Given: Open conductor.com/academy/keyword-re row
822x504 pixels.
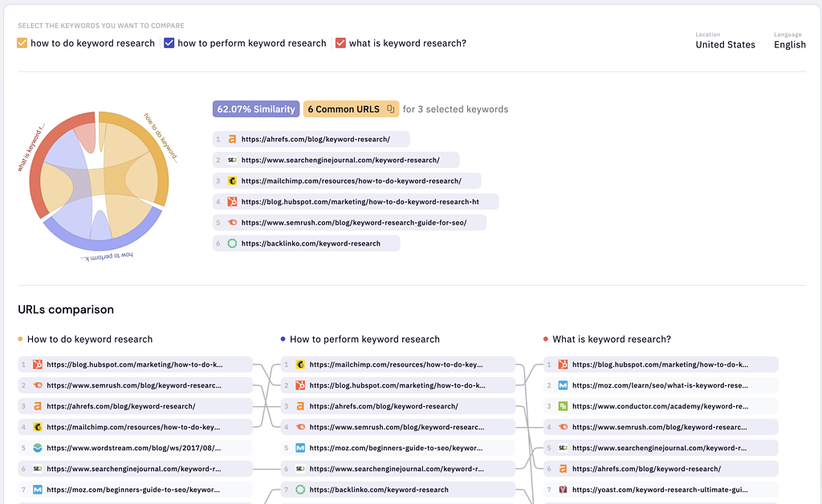Looking at the screenshot, I should [661, 406].
